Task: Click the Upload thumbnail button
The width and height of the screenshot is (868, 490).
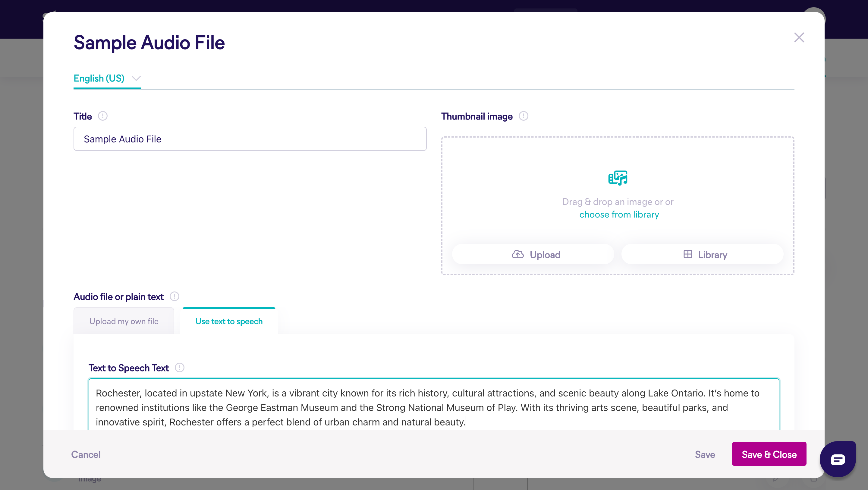Action: pyautogui.click(x=536, y=255)
